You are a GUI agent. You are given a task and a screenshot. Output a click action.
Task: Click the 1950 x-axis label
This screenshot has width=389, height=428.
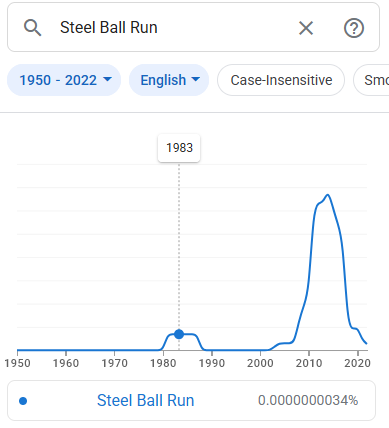pos(17,363)
